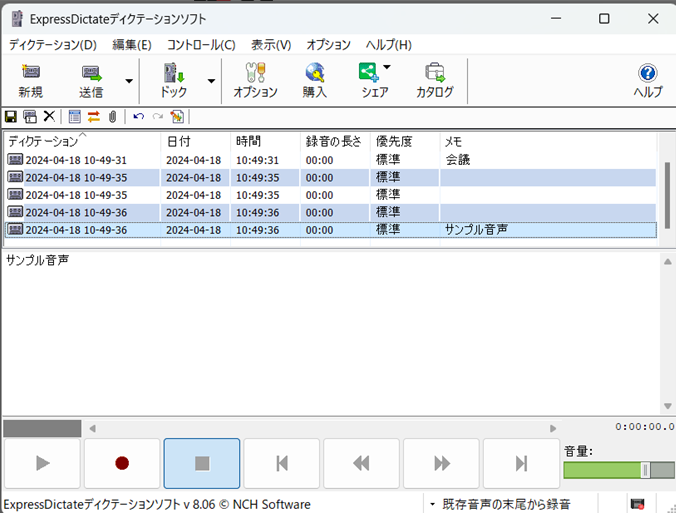Go to end of dictation
Viewport: 676px width, 513px height.
[x=521, y=463]
